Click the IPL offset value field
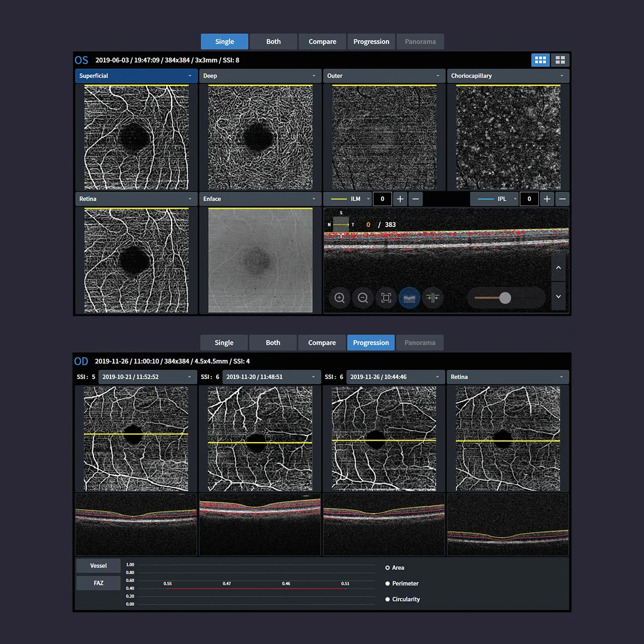The image size is (644, 644). 529,199
